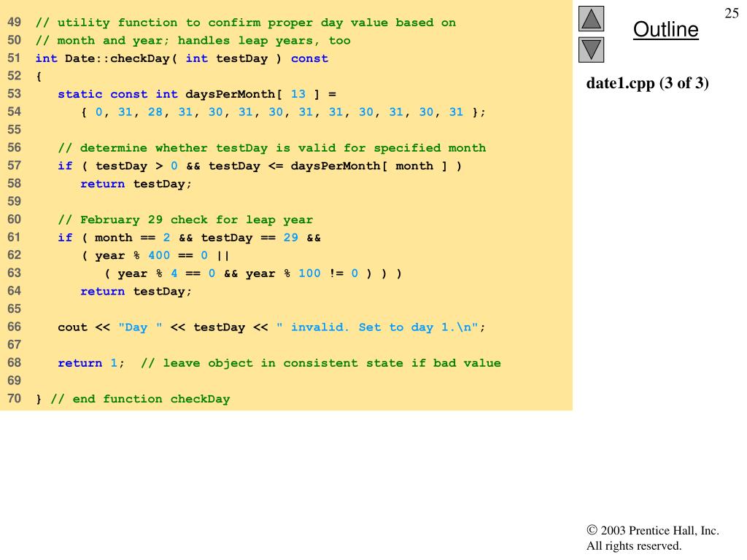The width and height of the screenshot is (747, 560).
Task: Click slide page number 25
Action: 732,13
